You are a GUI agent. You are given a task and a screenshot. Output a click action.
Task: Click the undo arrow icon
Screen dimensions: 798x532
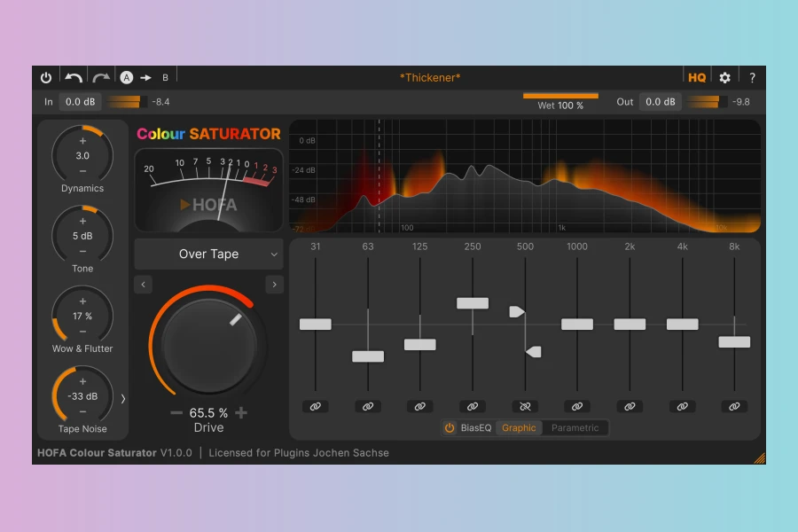74,78
